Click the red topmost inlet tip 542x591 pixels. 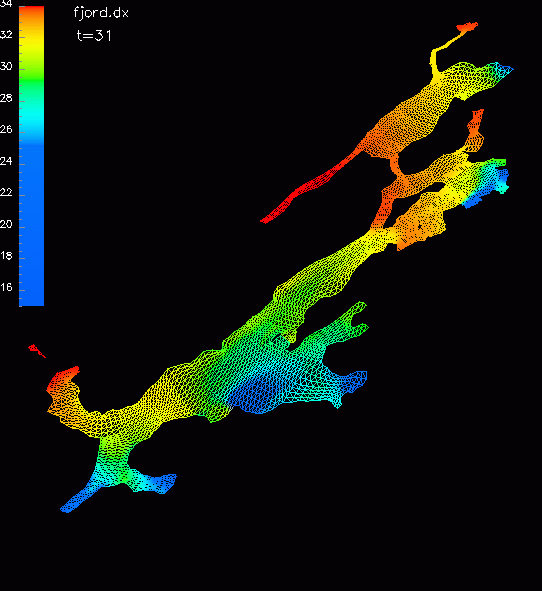point(467,27)
